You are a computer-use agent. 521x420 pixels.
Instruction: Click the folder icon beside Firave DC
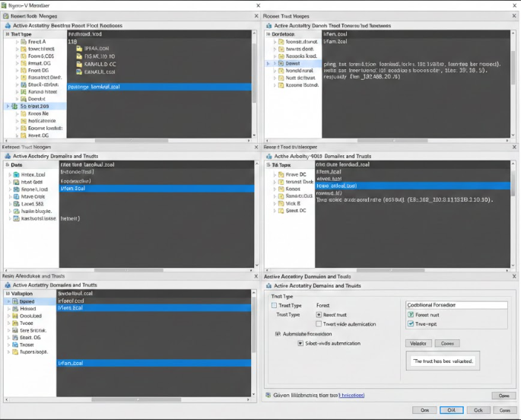(x=281, y=174)
